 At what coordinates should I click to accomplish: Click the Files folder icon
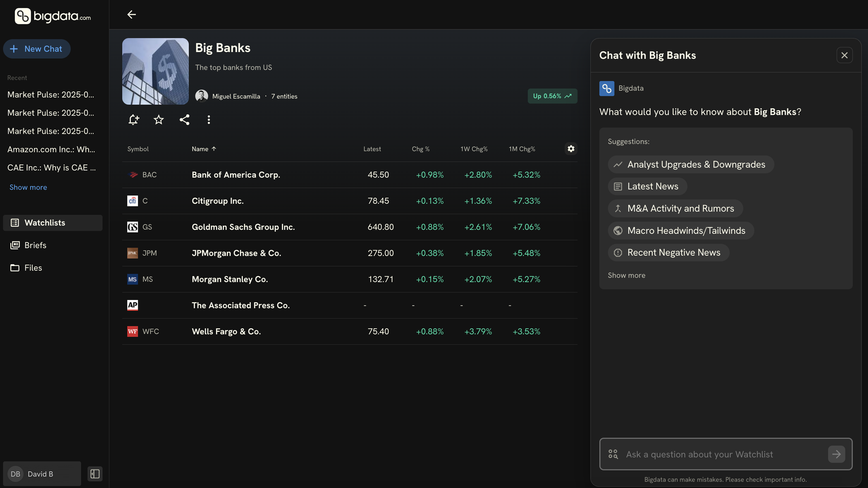coord(15,268)
